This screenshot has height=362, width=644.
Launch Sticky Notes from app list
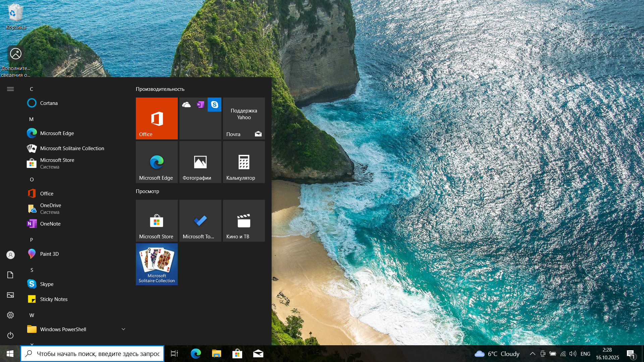[x=54, y=299]
